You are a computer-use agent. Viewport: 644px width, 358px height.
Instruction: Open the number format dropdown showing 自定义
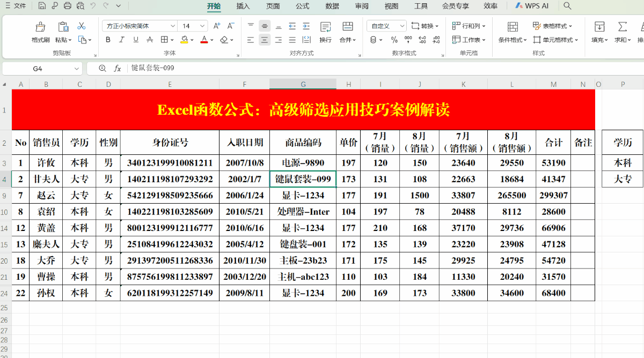point(402,25)
